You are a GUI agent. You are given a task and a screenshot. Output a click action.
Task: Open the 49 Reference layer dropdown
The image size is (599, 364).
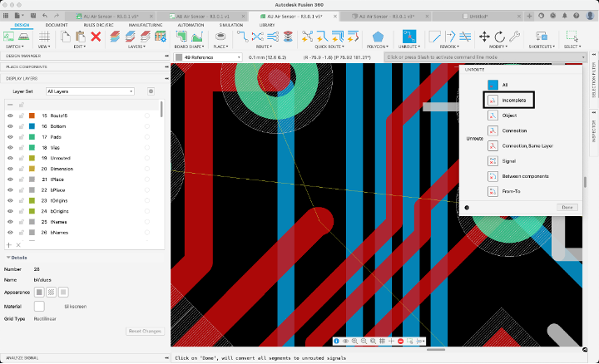click(x=208, y=57)
